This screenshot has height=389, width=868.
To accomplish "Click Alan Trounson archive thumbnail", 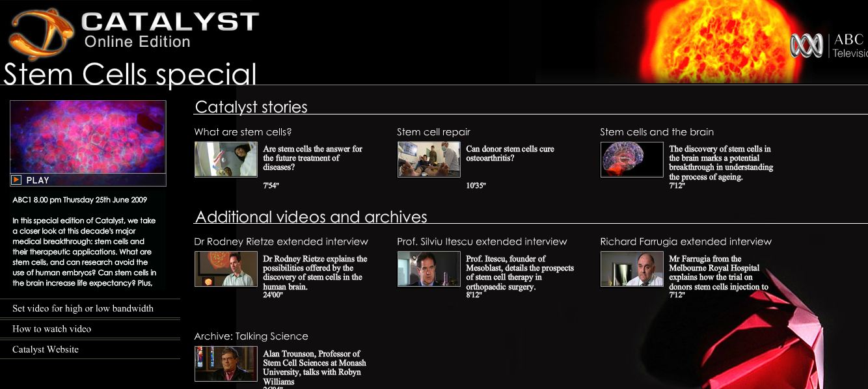I will [226, 364].
